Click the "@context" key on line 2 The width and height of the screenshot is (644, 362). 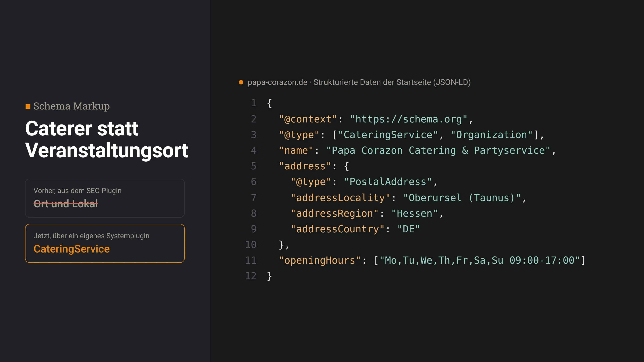click(x=308, y=119)
